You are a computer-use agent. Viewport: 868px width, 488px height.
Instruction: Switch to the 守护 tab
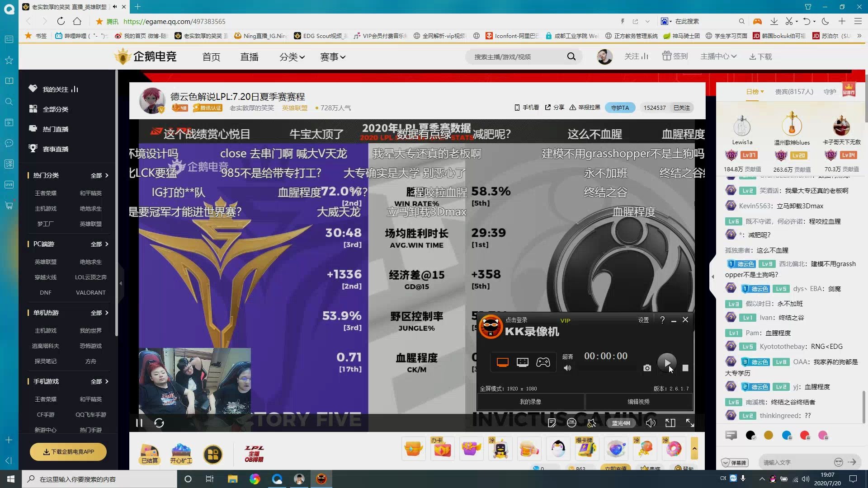(830, 92)
